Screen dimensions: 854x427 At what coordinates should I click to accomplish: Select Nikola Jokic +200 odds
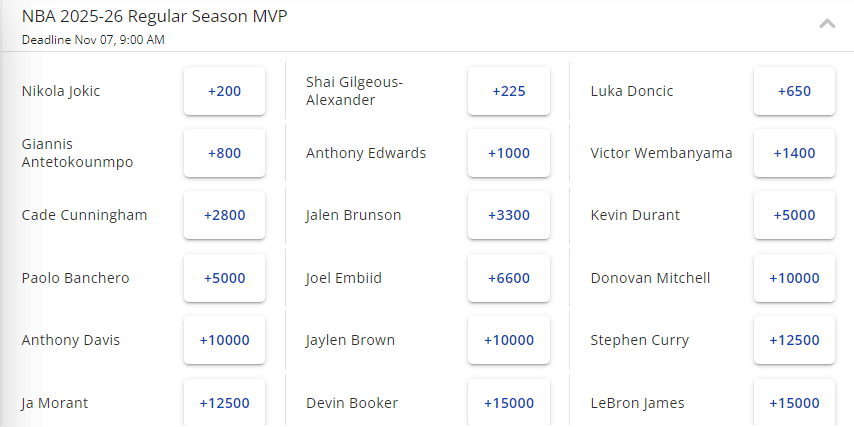pyautogui.click(x=224, y=91)
